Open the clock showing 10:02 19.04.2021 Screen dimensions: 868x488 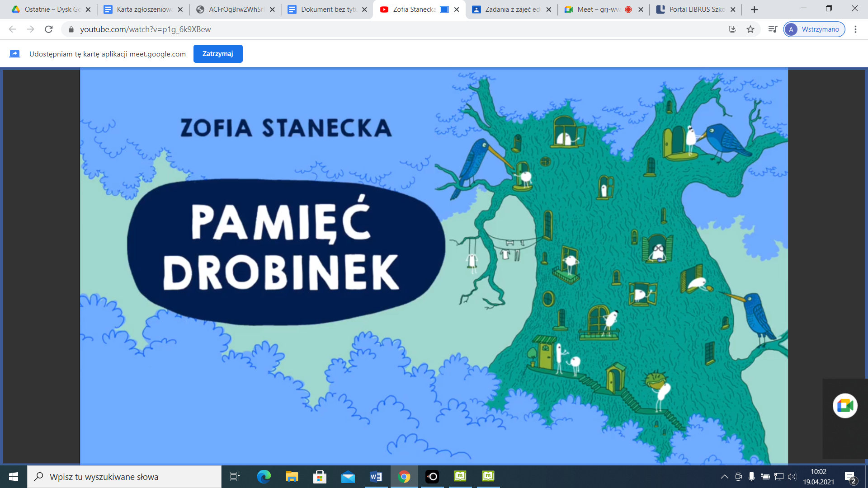[x=818, y=477]
